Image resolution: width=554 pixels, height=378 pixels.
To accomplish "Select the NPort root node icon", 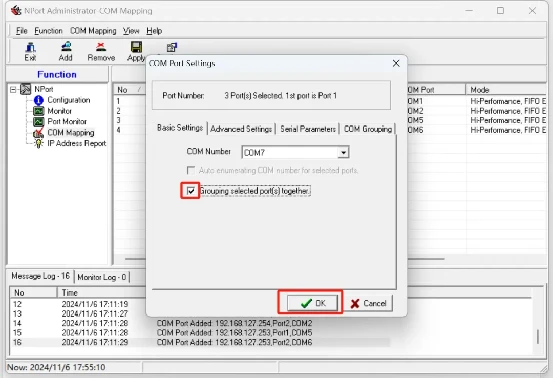I will tap(25, 89).
